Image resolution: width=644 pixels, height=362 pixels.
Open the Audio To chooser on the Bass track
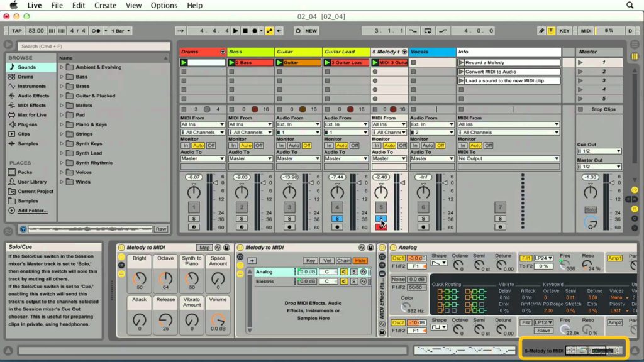tap(250, 158)
